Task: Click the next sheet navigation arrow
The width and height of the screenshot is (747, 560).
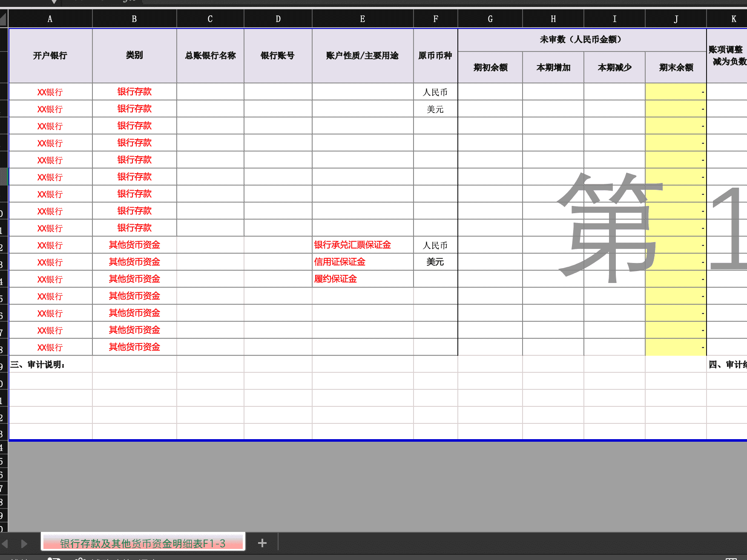Action: point(24,543)
